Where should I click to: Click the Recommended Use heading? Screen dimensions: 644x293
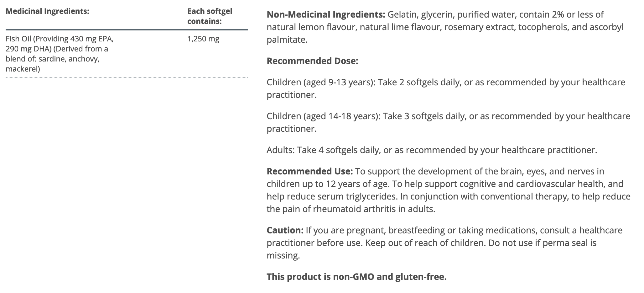click(309, 171)
